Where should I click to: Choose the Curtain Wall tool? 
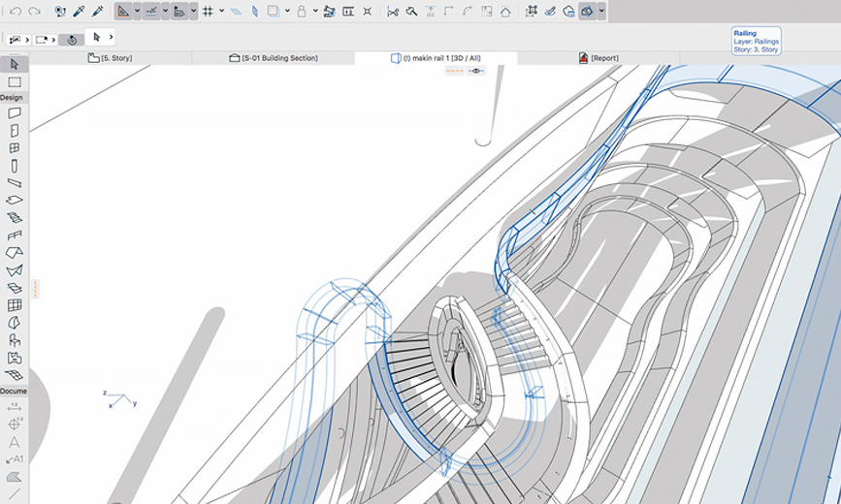(x=14, y=305)
